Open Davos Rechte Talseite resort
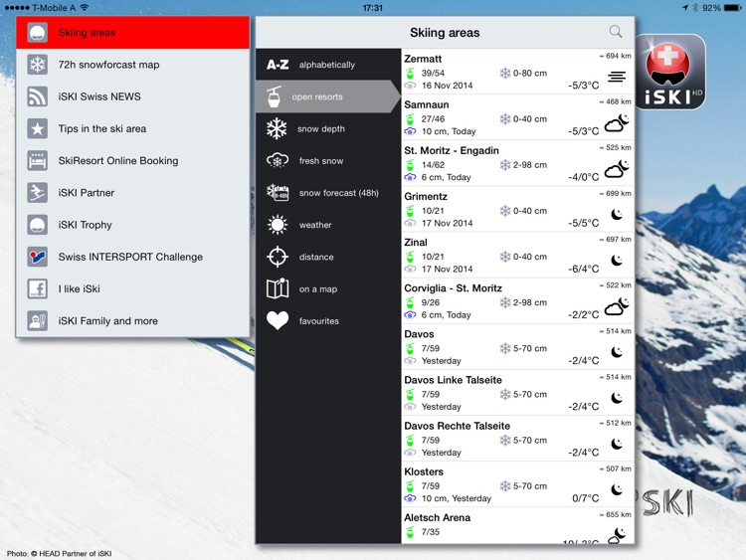Screen dimensions: 746x560 pyautogui.click(x=517, y=439)
